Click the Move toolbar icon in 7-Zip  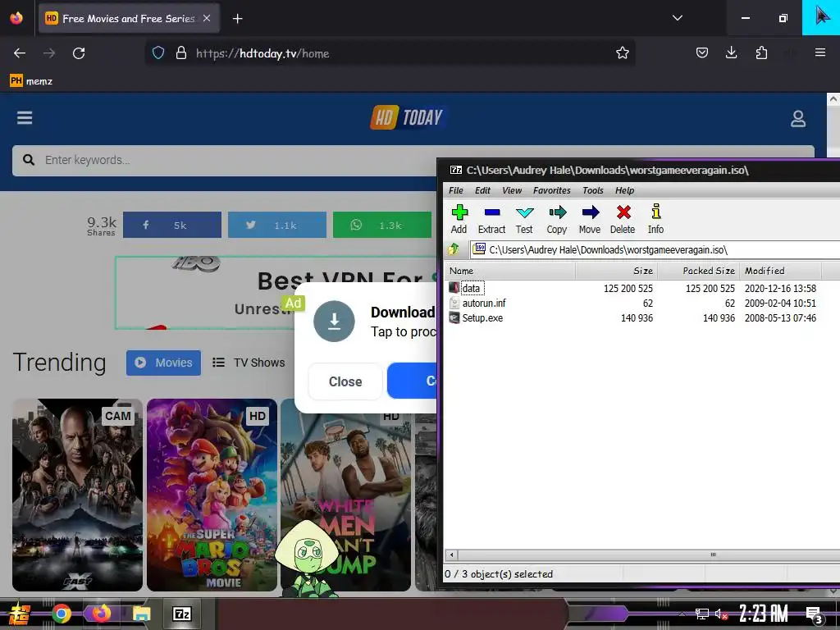coord(589,219)
